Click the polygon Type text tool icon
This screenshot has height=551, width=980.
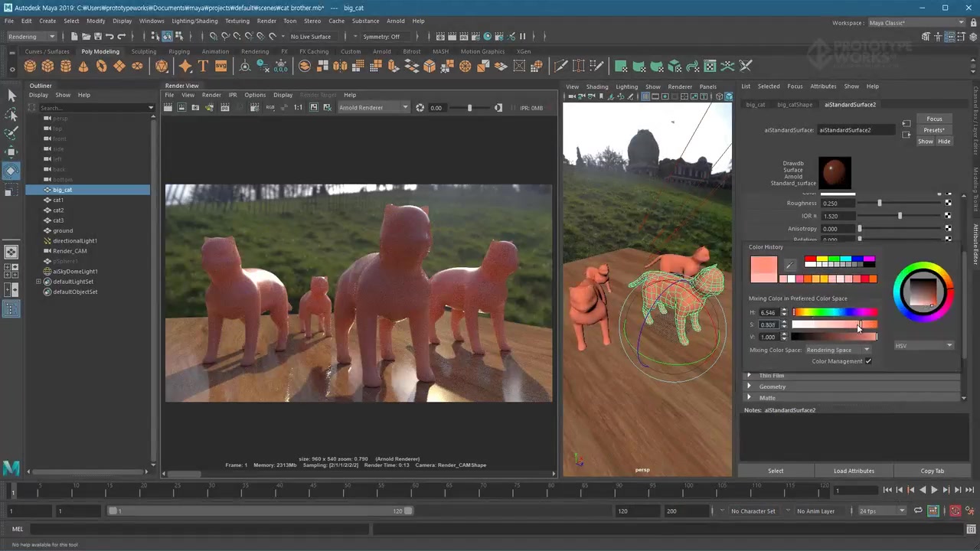click(x=203, y=67)
